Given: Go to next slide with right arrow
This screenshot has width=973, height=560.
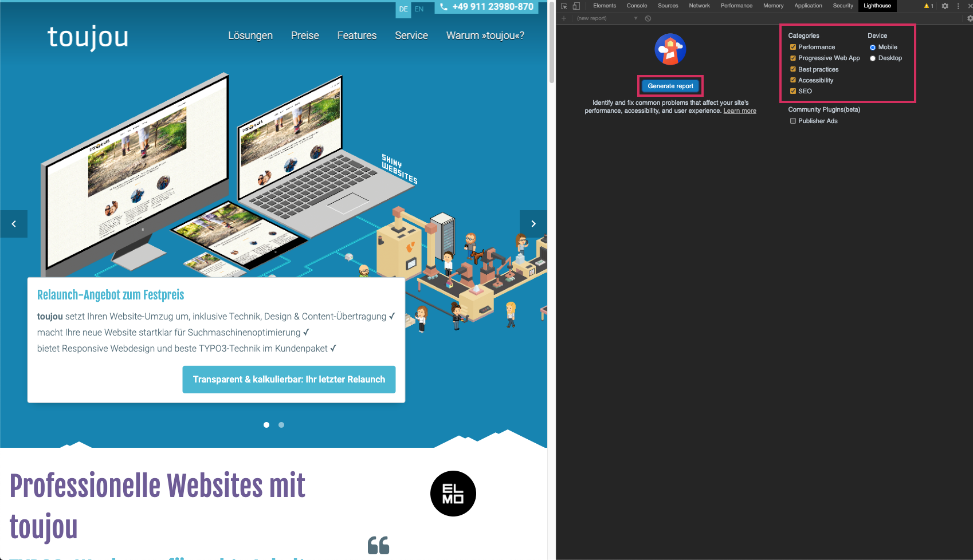Looking at the screenshot, I should (533, 224).
